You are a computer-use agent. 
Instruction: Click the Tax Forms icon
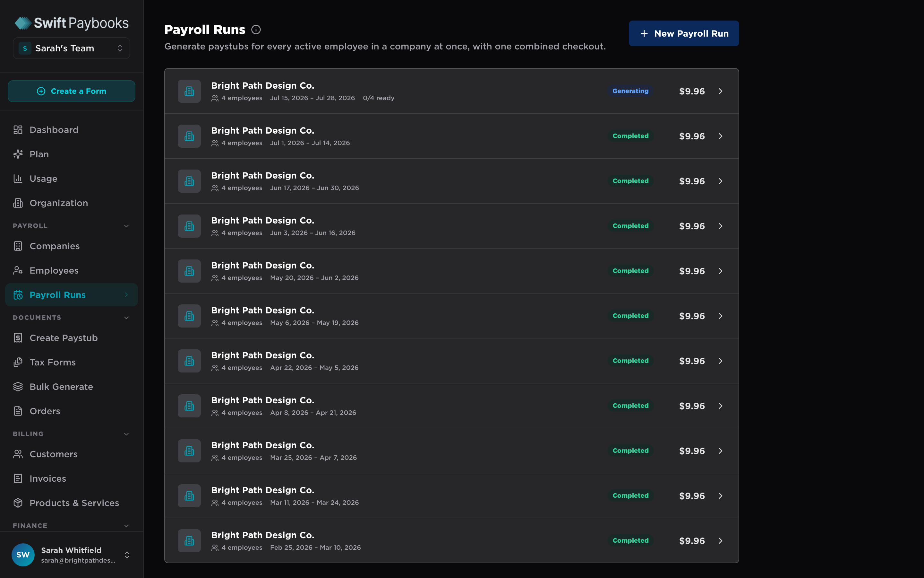18,363
